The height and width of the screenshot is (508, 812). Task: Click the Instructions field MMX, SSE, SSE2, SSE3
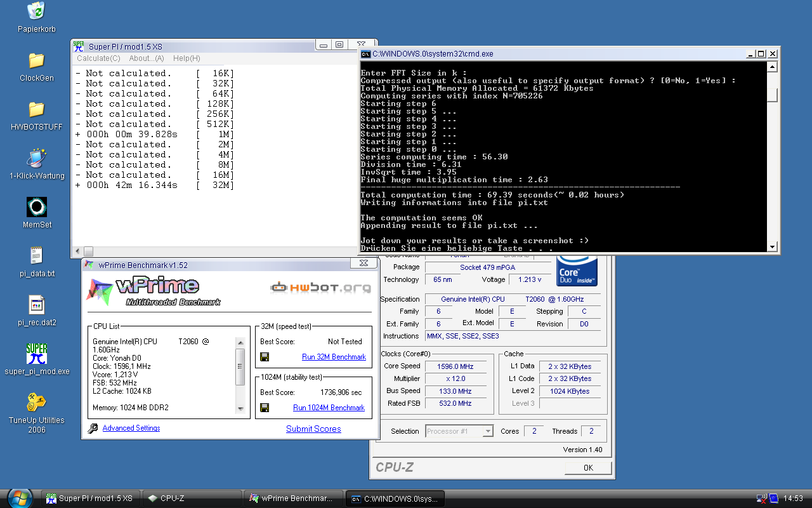513,336
